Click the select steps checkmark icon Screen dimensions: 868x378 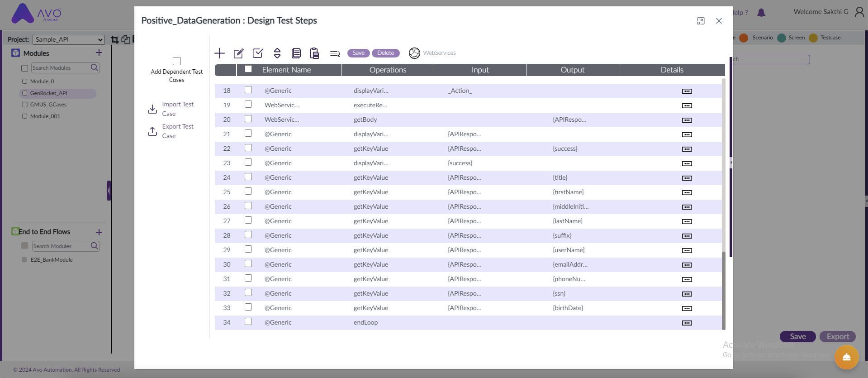[258, 53]
